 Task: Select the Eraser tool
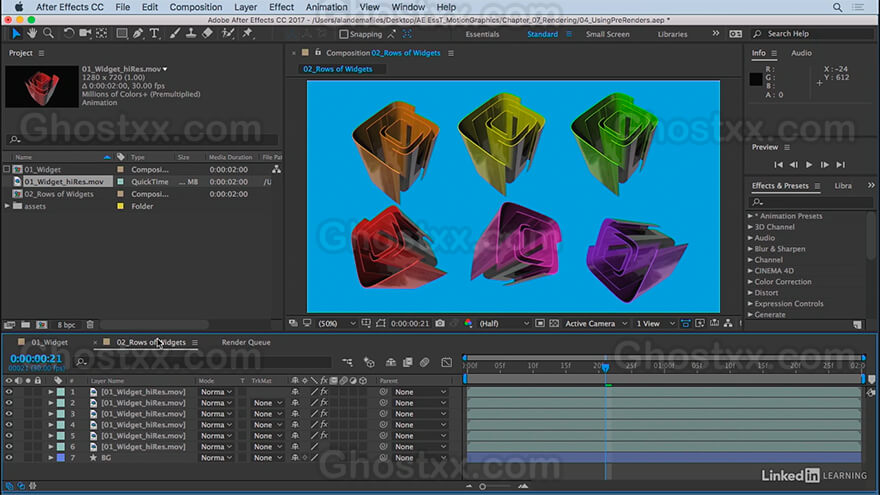(207, 34)
